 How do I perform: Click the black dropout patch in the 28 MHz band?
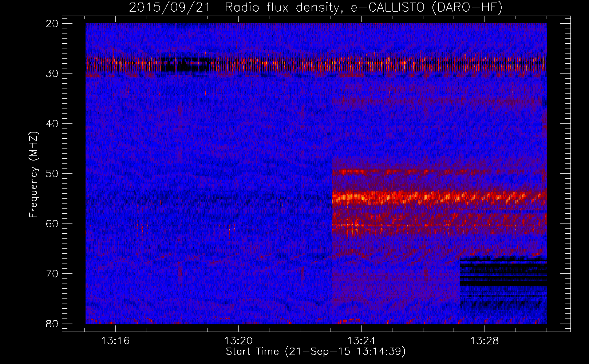coord(186,65)
